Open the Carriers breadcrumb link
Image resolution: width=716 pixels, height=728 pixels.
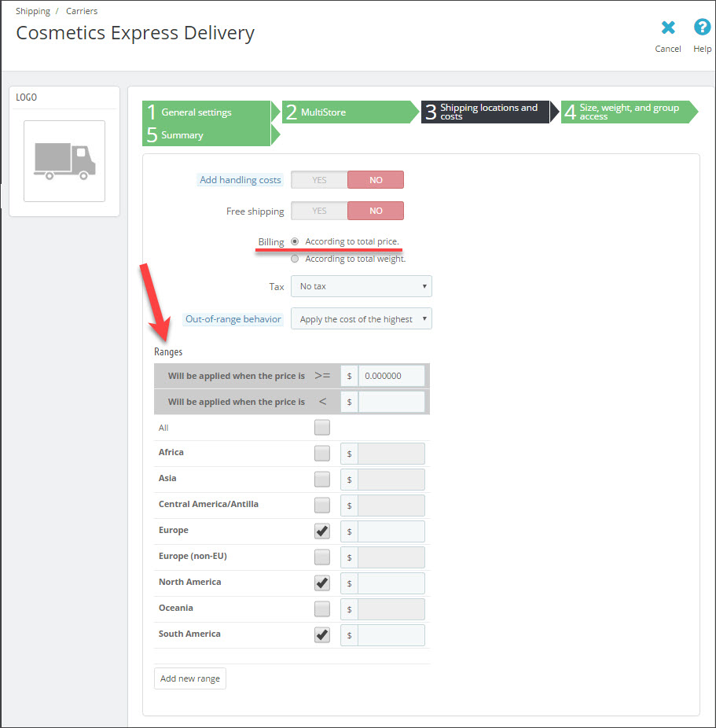[82, 10]
